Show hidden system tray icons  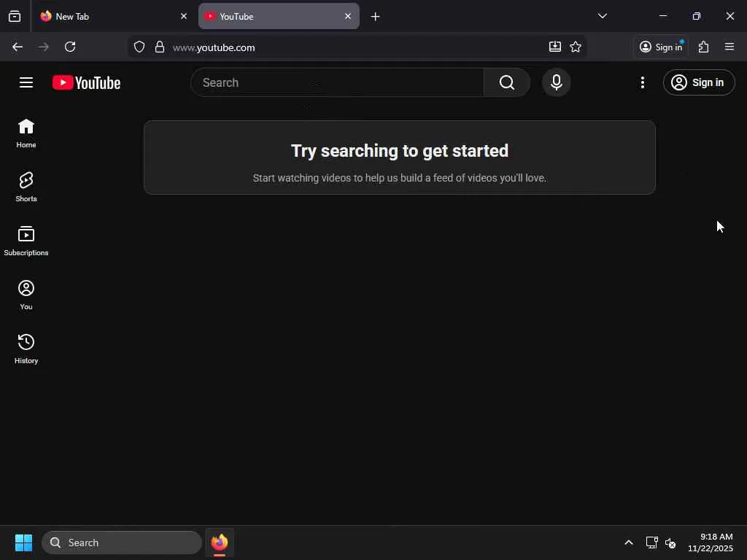point(629,542)
